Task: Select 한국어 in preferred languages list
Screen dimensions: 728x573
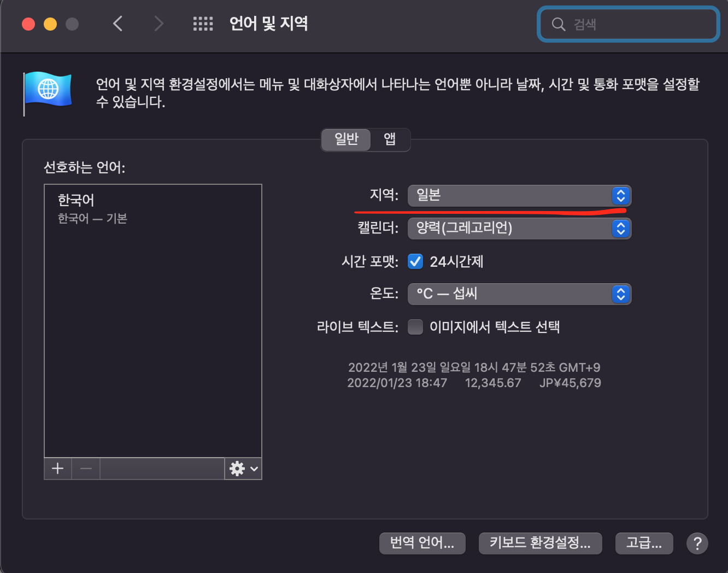Action: pos(152,209)
